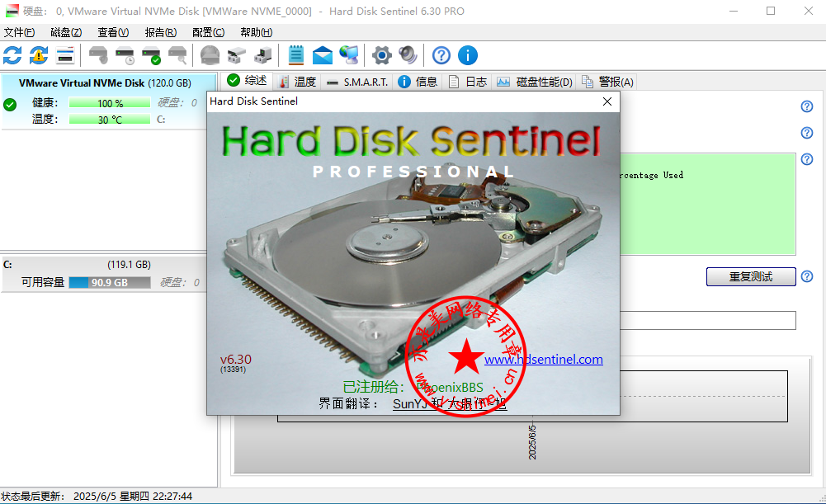Click the (119.1 GB) partition size text
826x504 pixels.
(129, 265)
